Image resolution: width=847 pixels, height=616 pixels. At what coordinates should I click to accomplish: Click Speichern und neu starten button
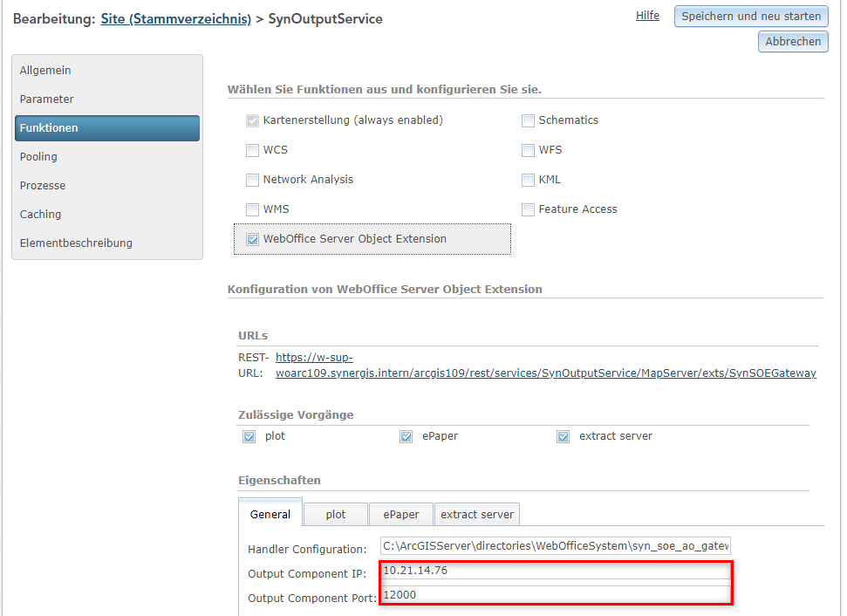point(751,16)
